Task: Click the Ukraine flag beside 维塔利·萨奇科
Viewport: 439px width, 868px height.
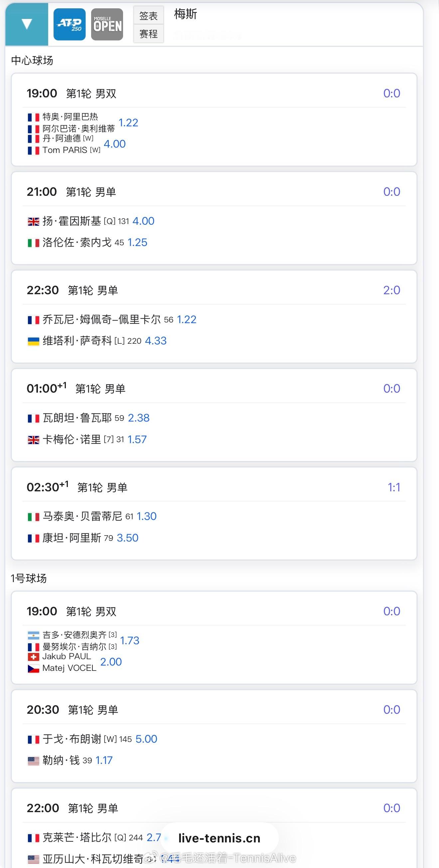Action: click(x=33, y=341)
